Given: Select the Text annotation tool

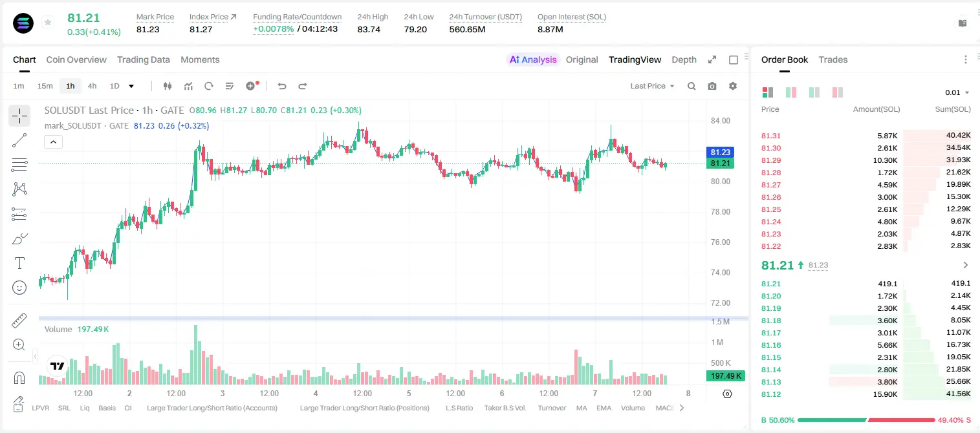Looking at the screenshot, I should [19, 263].
